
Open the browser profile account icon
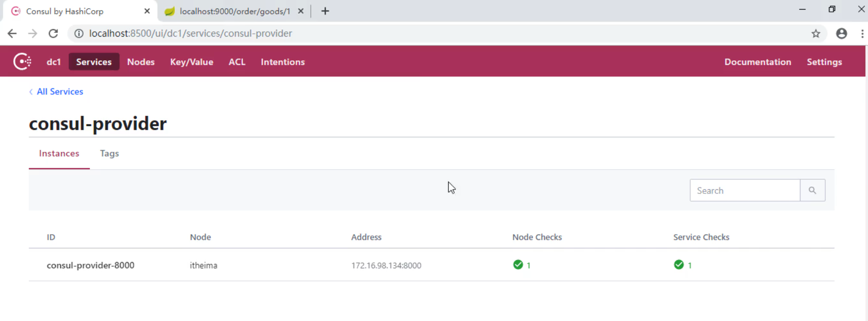click(842, 33)
